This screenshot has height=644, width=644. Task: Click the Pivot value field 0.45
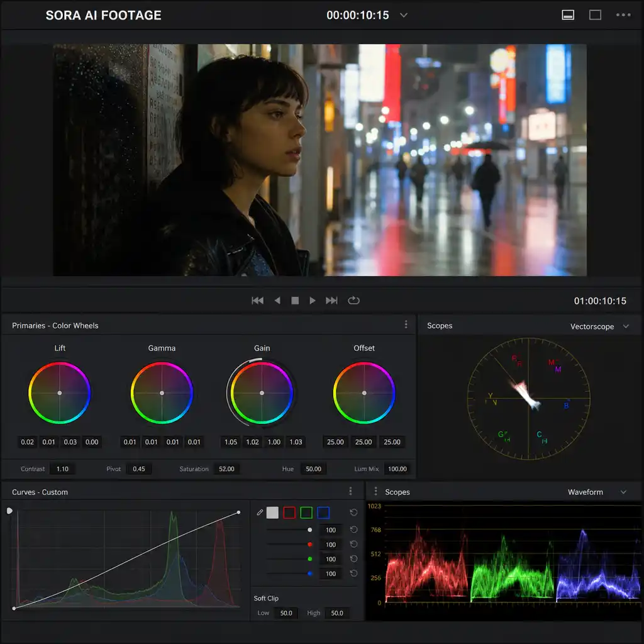(x=139, y=469)
